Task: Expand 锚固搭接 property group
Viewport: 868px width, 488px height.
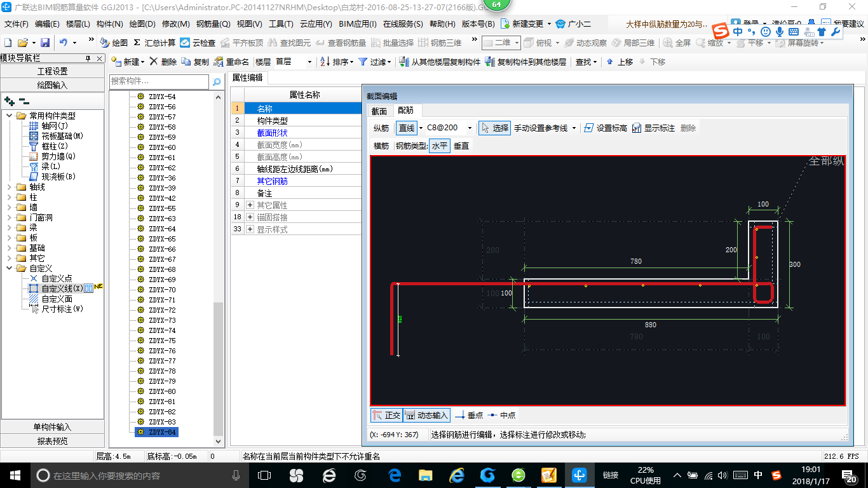Action: pyautogui.click(x=250, y=217)
